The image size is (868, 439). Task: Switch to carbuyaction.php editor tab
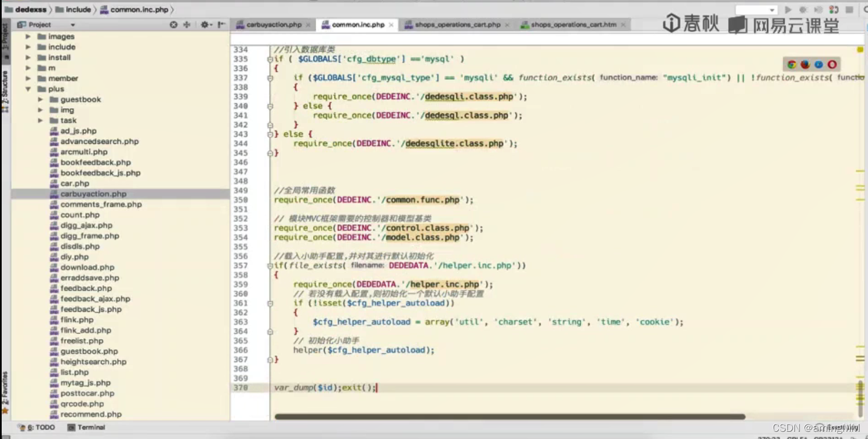pos(273,25)
